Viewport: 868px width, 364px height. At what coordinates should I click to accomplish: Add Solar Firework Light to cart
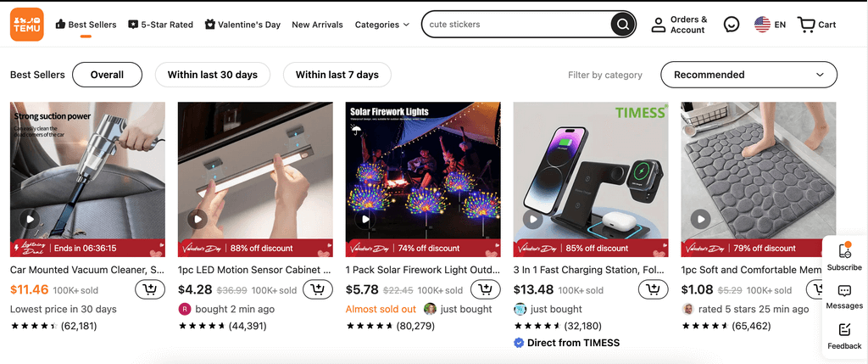coord(485,290)
